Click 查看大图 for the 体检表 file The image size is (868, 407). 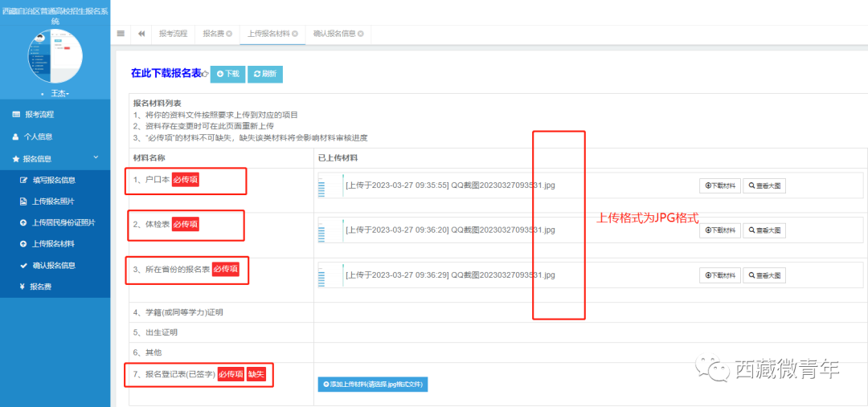point(764,230)
